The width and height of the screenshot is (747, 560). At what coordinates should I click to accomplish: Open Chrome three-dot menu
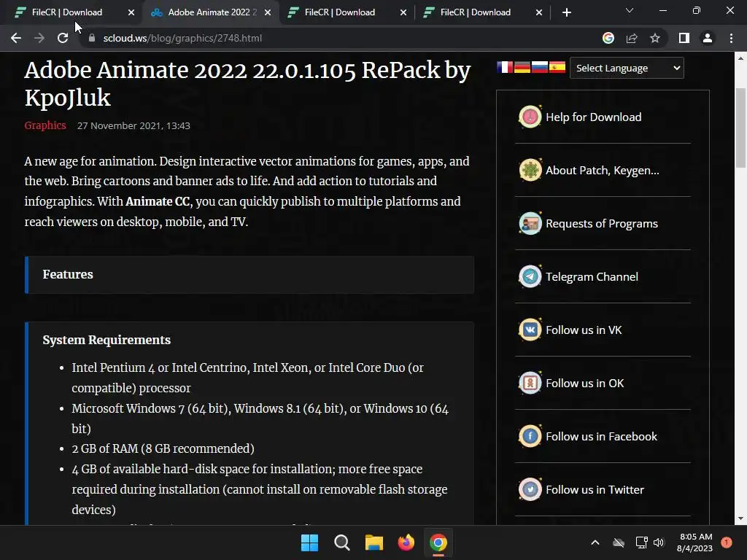coord(731,38)
